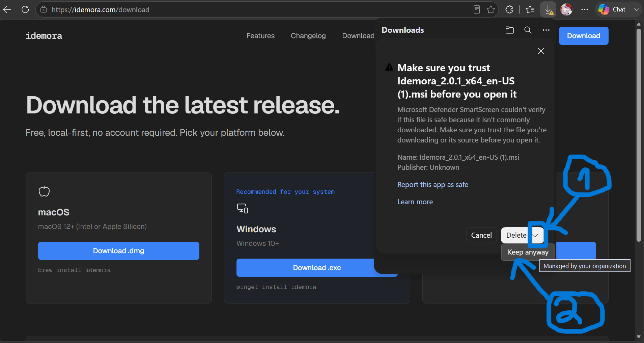Search downloads with the magnifier icon
Image resolution: width=644 pixels, height=343 pixels.
pyautogui.click(x=528, y=30)
